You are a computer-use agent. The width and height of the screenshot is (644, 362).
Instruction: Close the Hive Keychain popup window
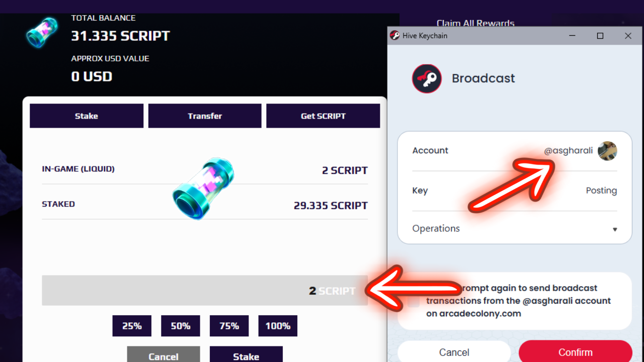point(628,36)
